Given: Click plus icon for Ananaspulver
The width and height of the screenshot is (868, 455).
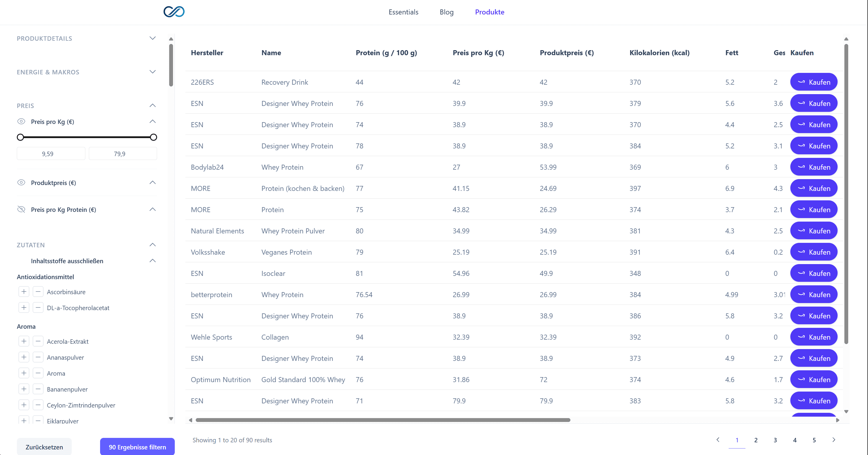Looking at the screenshot, I should coord(24,357).
